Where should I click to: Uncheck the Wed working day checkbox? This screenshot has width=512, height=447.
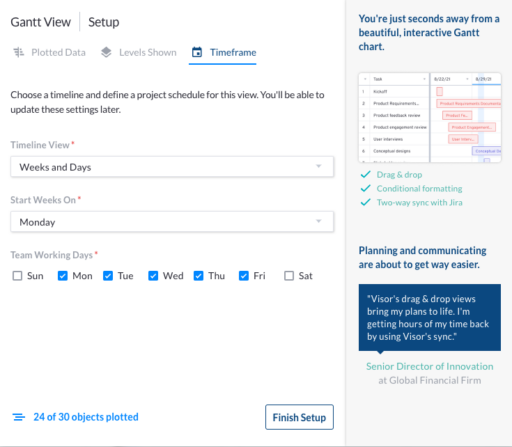(153, 276)
